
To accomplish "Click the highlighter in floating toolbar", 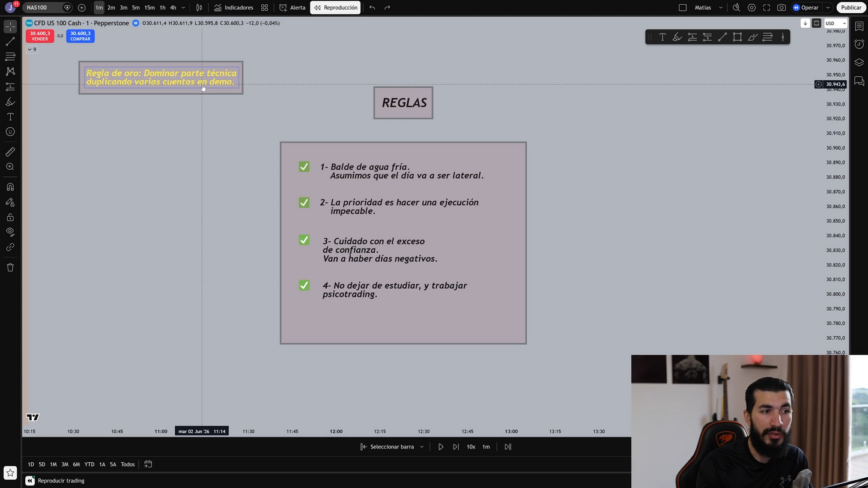I will click(678, 37).
